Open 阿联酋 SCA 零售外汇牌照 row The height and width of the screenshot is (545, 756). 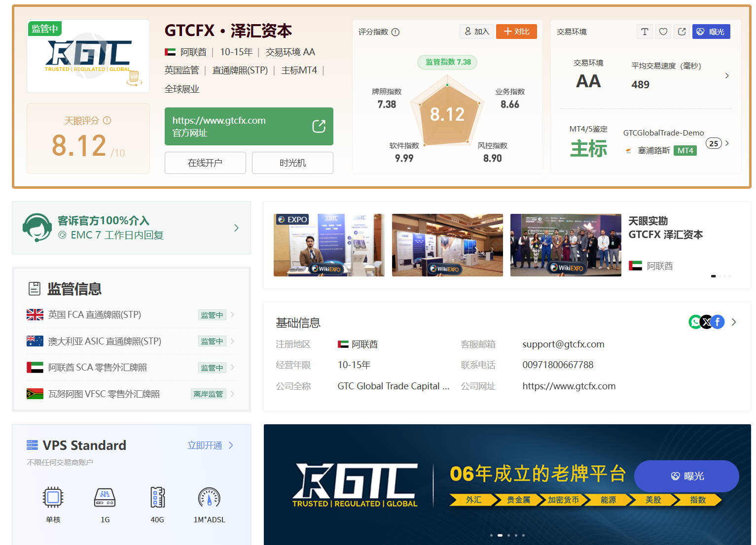coord(131,368)
